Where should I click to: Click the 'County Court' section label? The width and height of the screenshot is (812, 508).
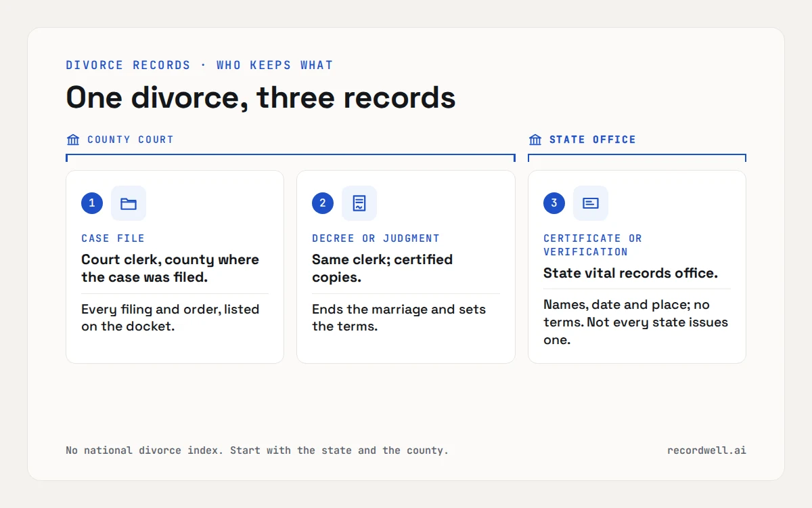pos(131,140)
